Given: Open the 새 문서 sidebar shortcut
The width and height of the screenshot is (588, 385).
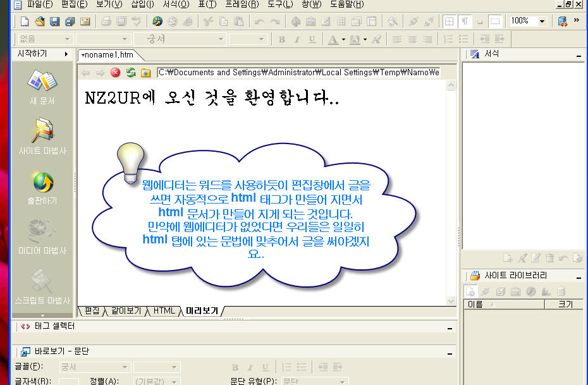Looking at the screenshot, I should coord(42,87).
